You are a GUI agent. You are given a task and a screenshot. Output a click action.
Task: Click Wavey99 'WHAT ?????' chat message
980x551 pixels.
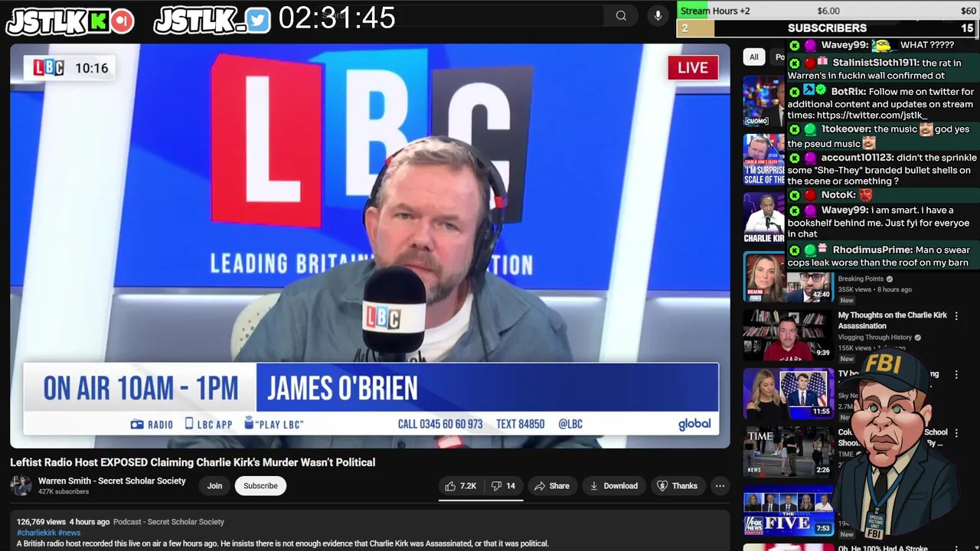882,45
